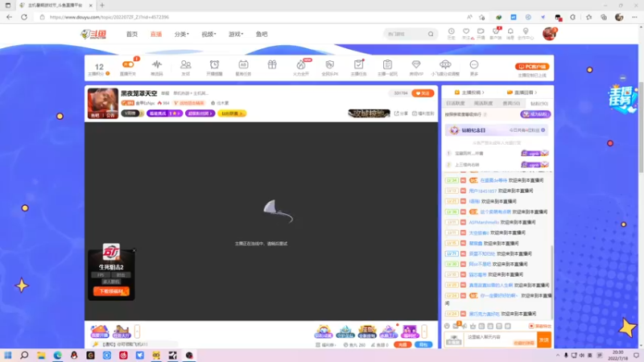Open a new browser tab

coord(102,6)
